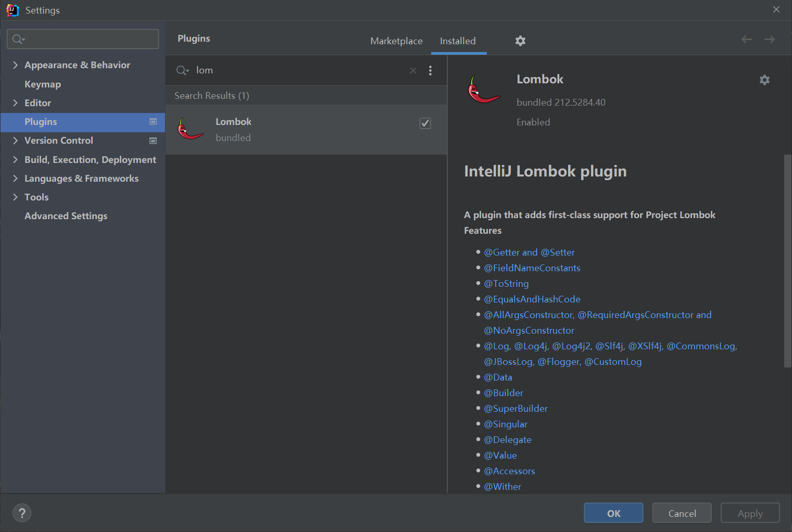Expand Appearance & Behavior section
The image size is (792, 532).
tap(15, 65)
